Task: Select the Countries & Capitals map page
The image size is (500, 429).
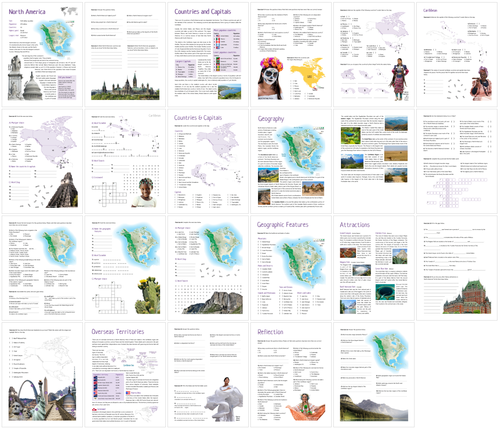Action: (x=208, y=161)
